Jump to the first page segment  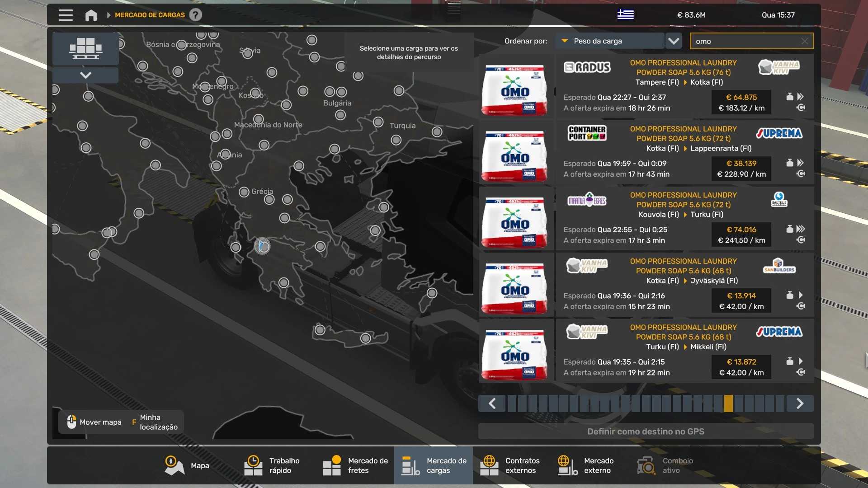point(512,404)
